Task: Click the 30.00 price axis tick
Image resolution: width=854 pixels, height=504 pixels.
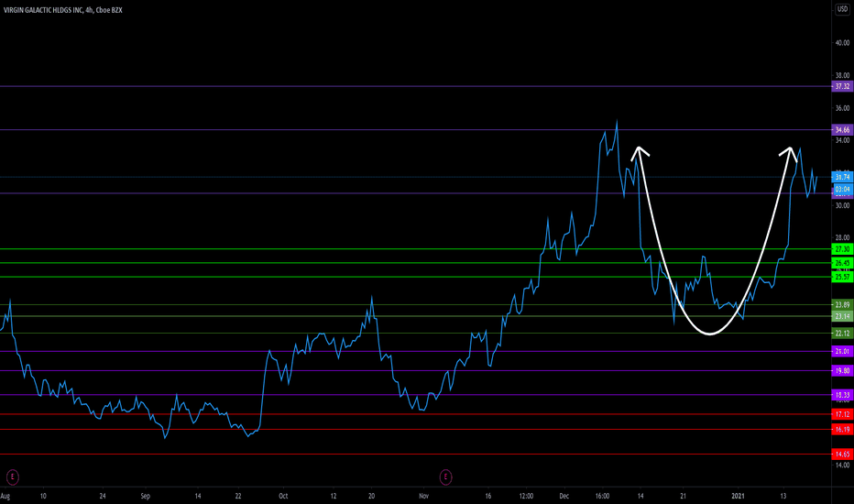Action: [x=842, y=205]
